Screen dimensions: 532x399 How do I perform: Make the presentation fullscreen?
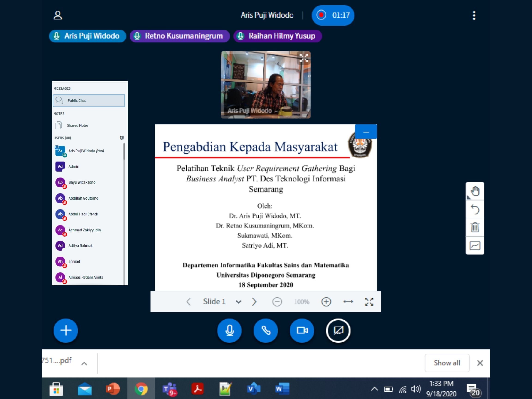click(x=369, y=302)
